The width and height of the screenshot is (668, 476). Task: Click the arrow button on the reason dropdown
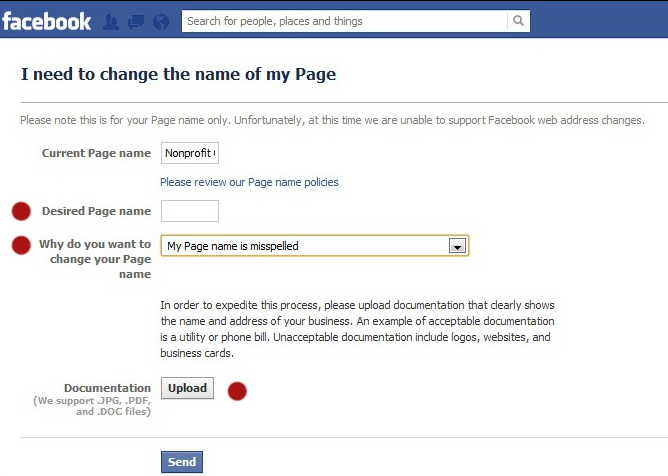(457, 246)
